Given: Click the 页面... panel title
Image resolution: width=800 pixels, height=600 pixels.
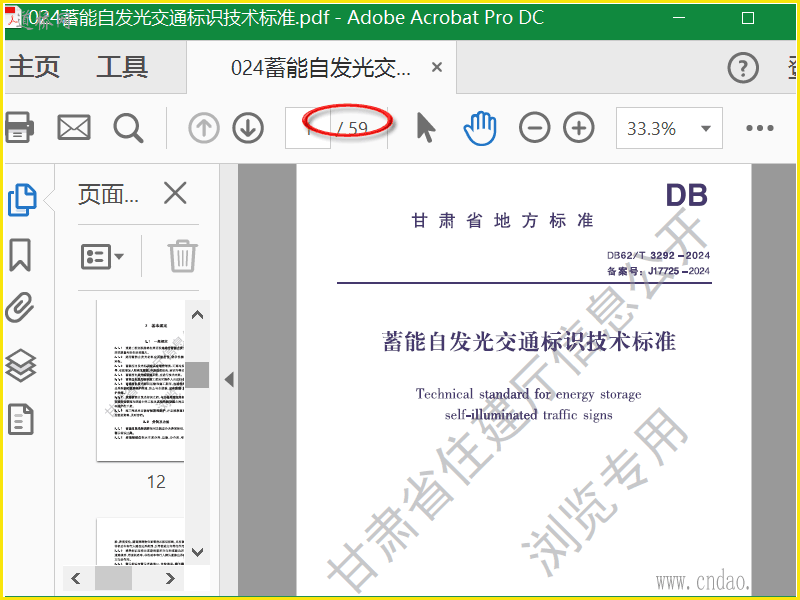Looking at the screenshot, I should pos(108,194).
